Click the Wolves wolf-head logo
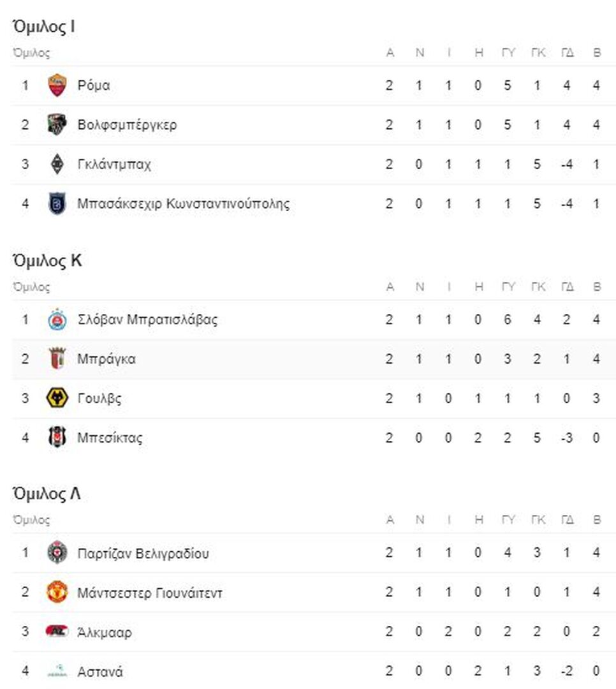Viewport: 616px width, 689px height. click(57, 398)
